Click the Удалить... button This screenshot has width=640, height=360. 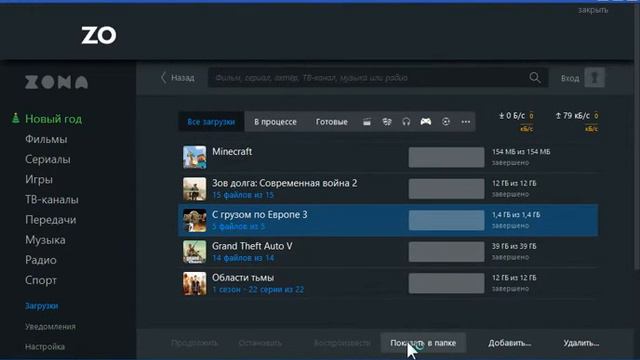pos(581,343)
